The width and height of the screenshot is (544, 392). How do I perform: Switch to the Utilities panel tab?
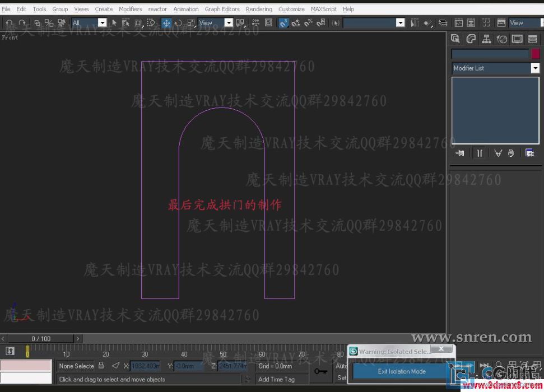click(533, 39)
